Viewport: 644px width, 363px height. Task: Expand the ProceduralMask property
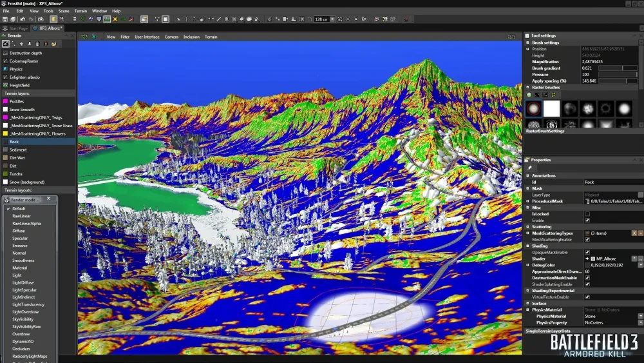pos(528,201)
